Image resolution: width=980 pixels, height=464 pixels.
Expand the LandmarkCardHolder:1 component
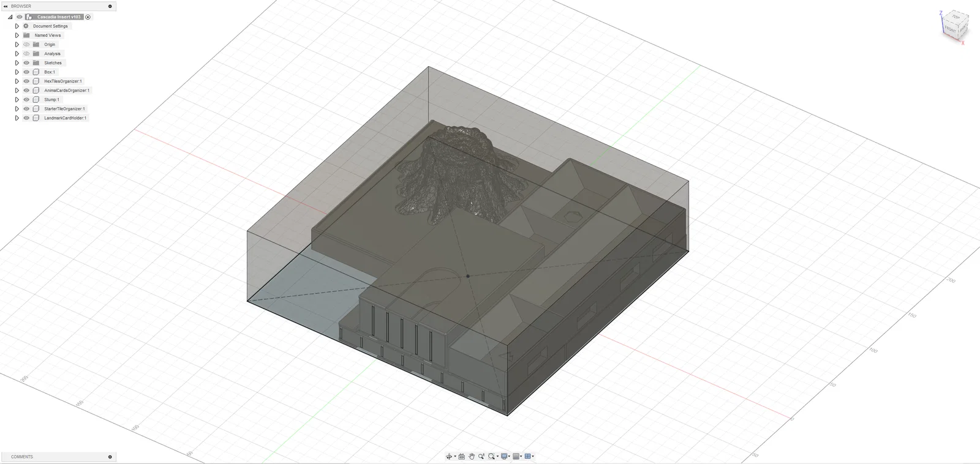coord(17,118)
